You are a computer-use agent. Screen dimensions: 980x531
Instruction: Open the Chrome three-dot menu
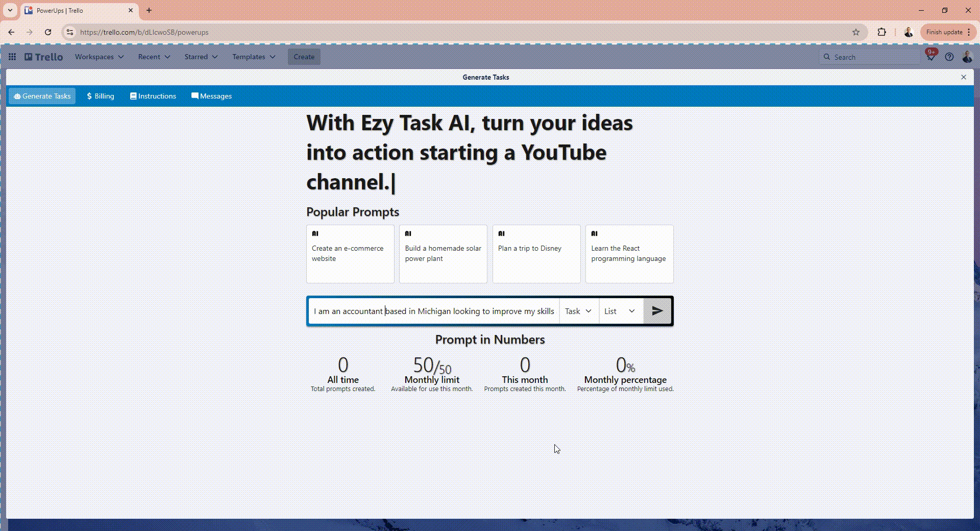(969, 32)
